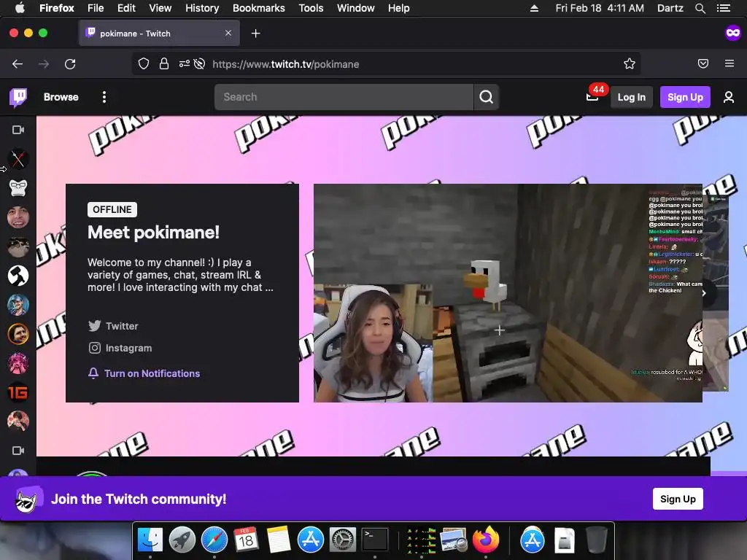The height and width of the screenshot is (560, 747).
Task: Reload the current page
Action: coord(70,64)
